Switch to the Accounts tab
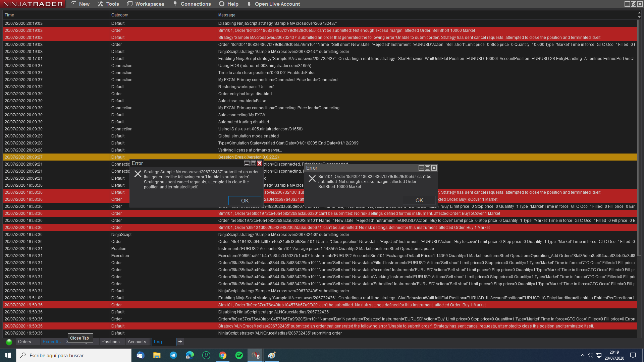Image resolution: width=644 pixels, height=362 pixels. (137, 342)
